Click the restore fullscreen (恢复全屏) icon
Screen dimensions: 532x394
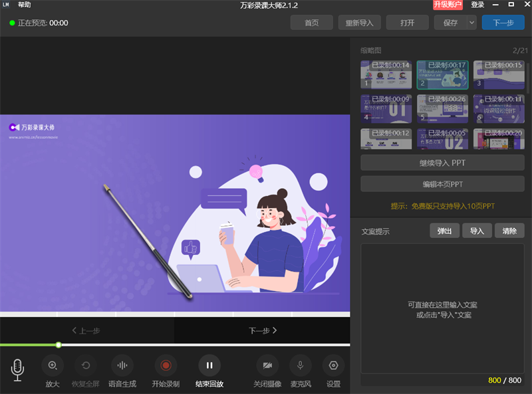[85, 365]
